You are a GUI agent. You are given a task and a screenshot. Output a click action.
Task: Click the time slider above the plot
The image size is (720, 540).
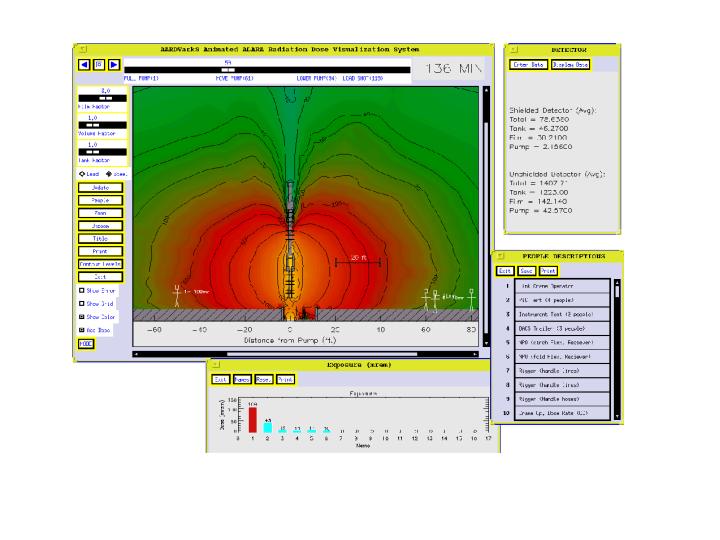click(x=267, y=70)
